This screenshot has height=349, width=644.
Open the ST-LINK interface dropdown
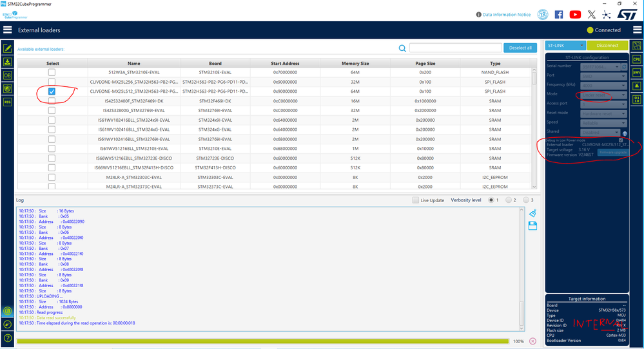(x=565, y=45)
